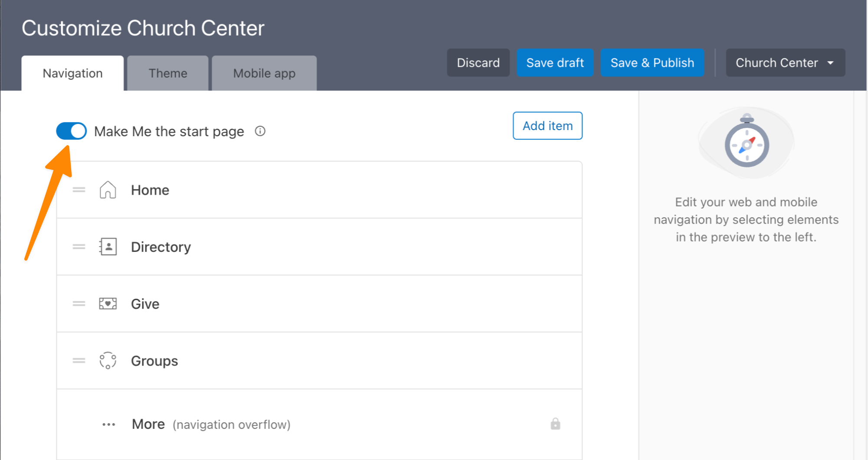Click the Home house icon
The image size is (868, 460).
[x=108, y=190]
